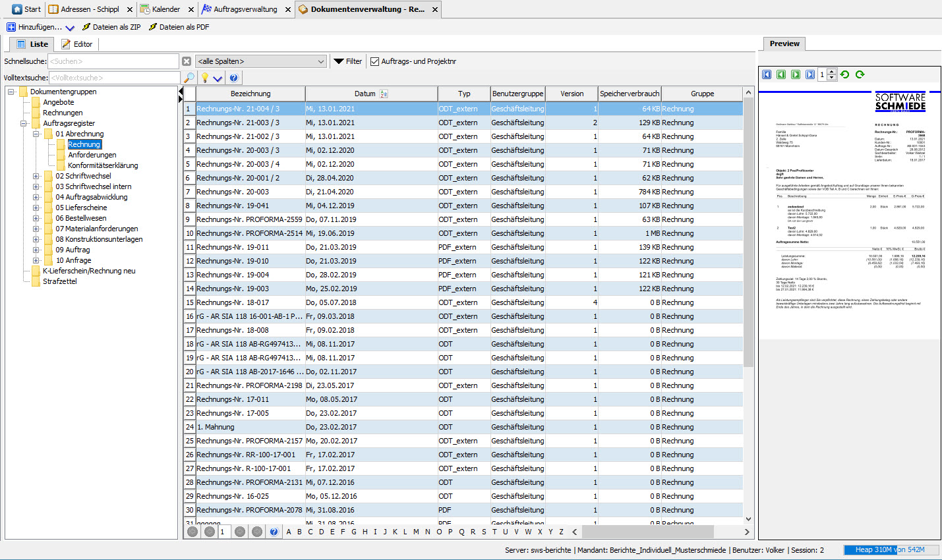
Task: Click the light bulb hint icon
Action: click(x=205, y=78)
